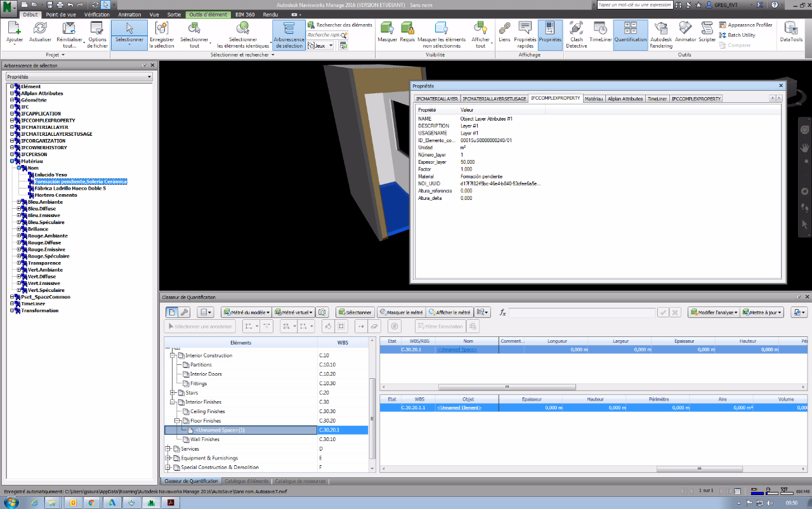The width and height of the screenshot is (812, 509).
Task: Expand Pset_SpaceCommon tree node
Action: pos(12,296)
